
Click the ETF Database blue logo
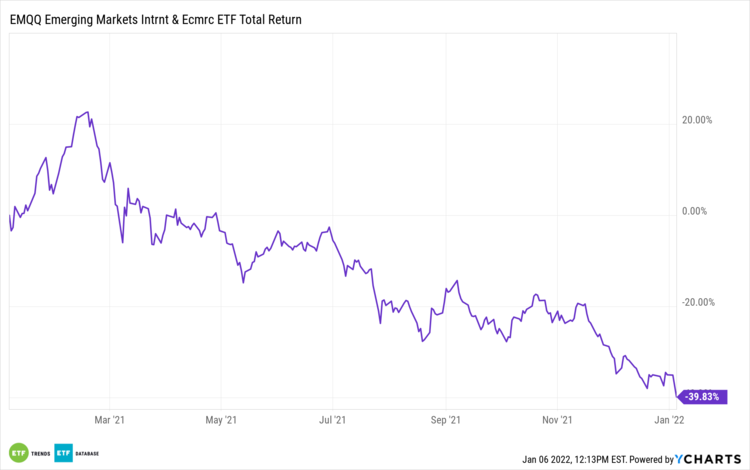pos(64,452)
